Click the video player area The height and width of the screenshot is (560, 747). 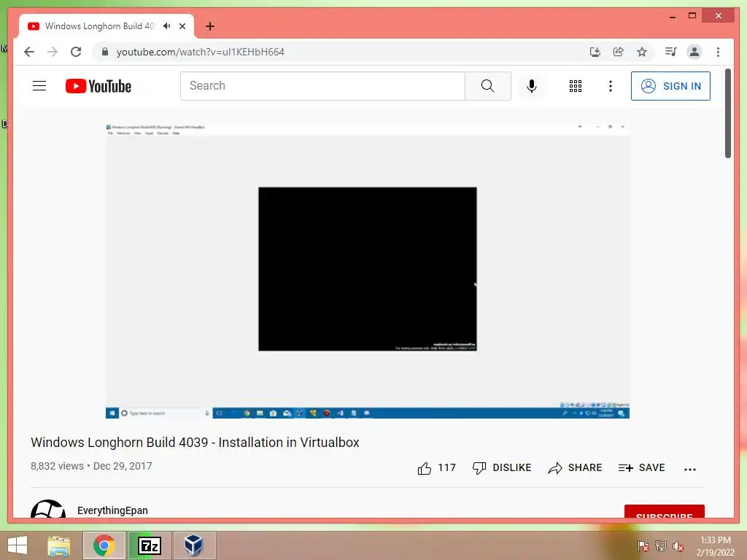(x=368, y=271)
